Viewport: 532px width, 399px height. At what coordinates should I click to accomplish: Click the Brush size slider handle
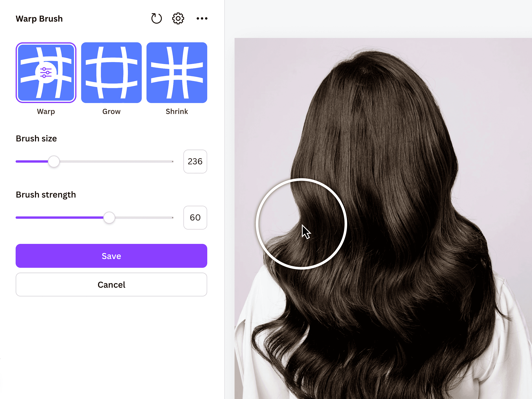[54, 161]
